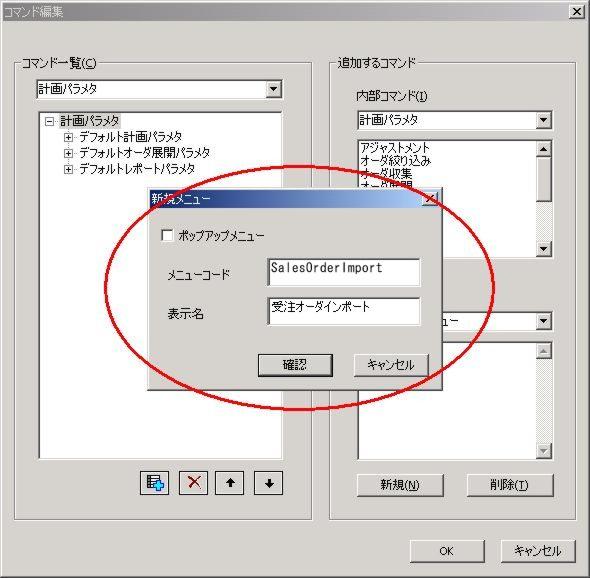
Task: Click the メニューコード input field
Action: 344,272
